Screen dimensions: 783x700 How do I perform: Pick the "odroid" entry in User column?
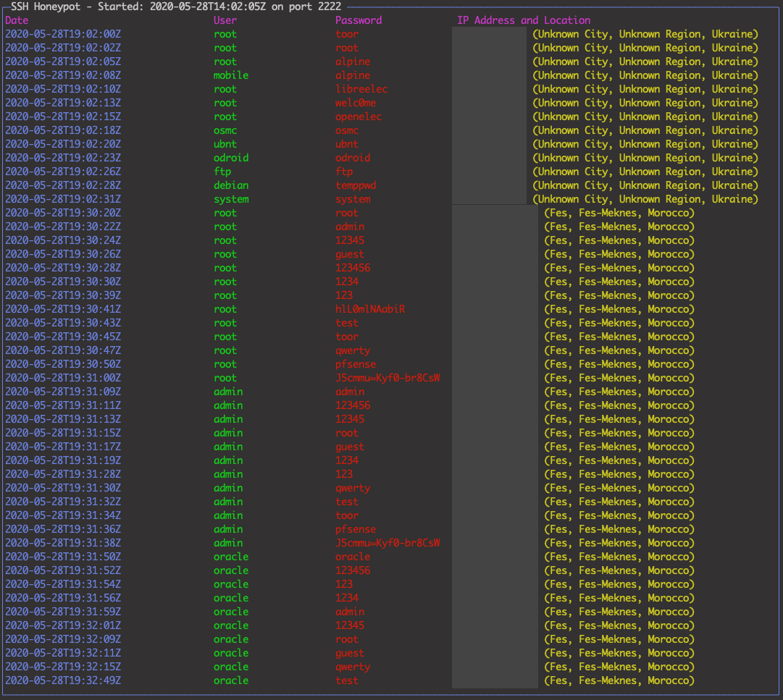click(x=231, y=158)
